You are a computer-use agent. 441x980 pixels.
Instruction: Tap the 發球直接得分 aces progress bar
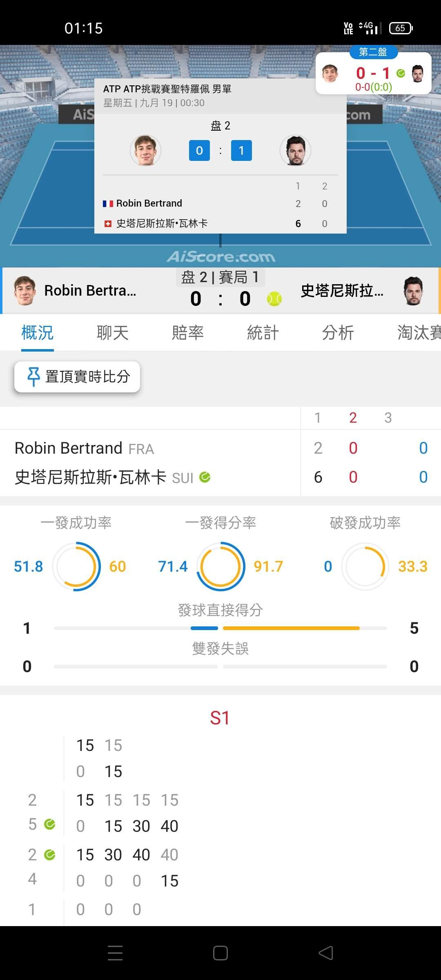click(x=220, y=628)
